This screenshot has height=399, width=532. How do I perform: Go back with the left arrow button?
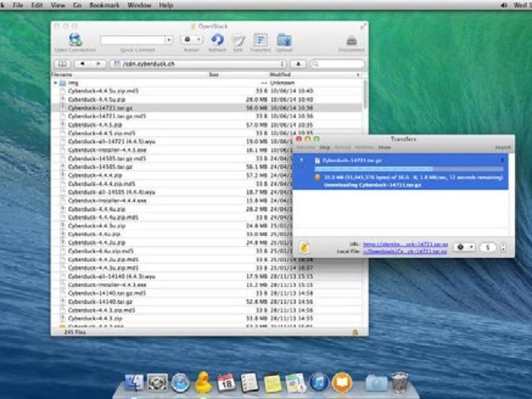(82, 64)
